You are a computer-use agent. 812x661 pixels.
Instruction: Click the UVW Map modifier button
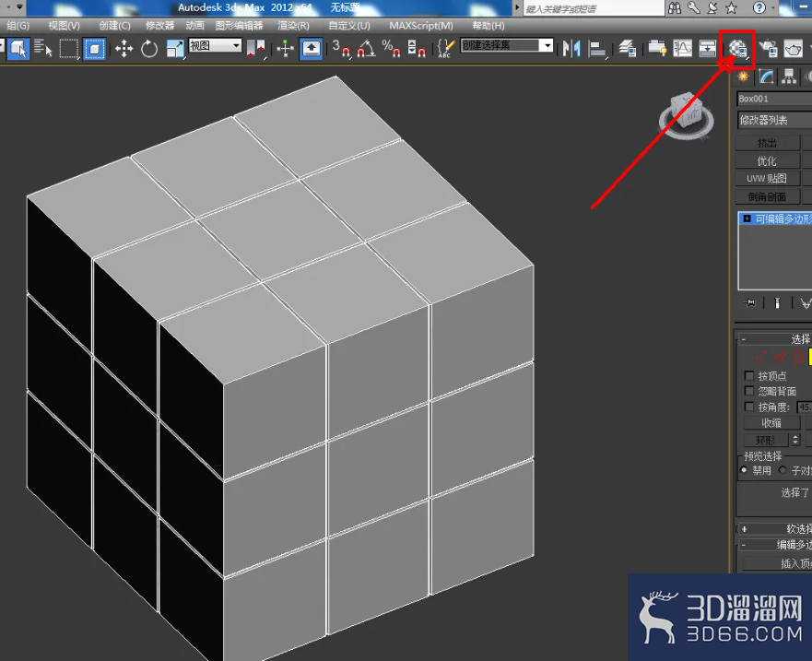(x=767, y=179)
